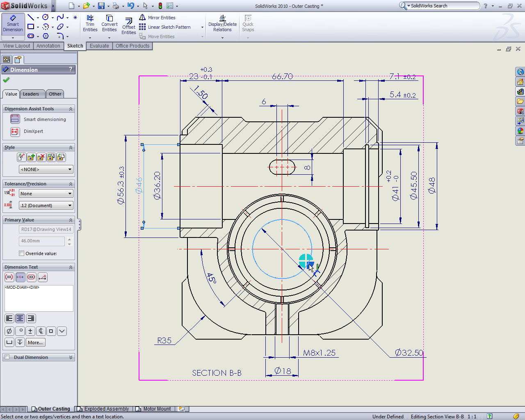Select the Quick Snaps tool
525x420 pixels.
coord(248,24)
